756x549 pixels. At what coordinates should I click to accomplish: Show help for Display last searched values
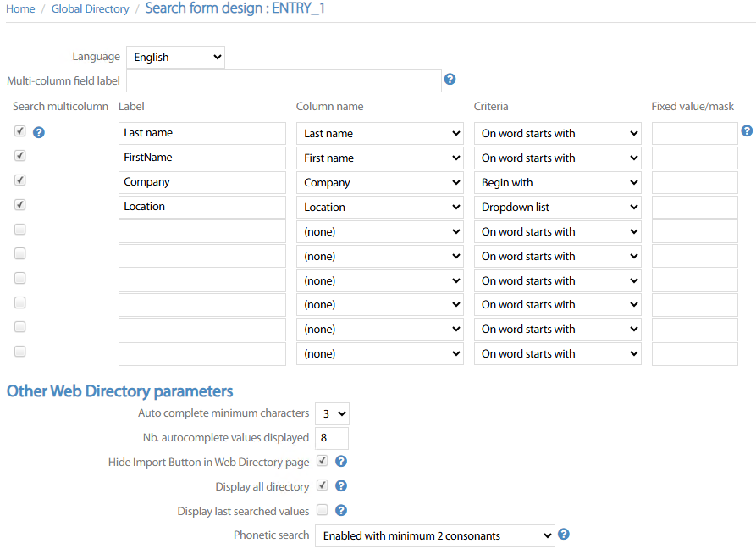tap(341, 511)
